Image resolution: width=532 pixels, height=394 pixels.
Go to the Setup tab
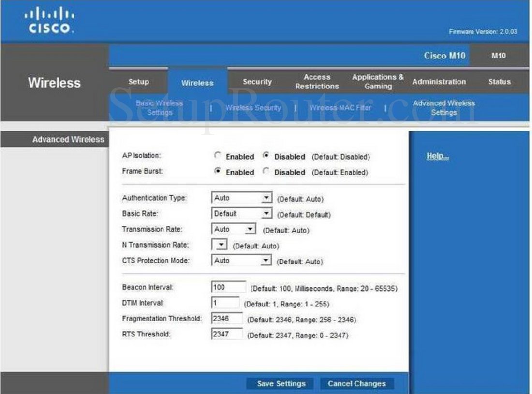pyautogui.click(x=138, y=82)
